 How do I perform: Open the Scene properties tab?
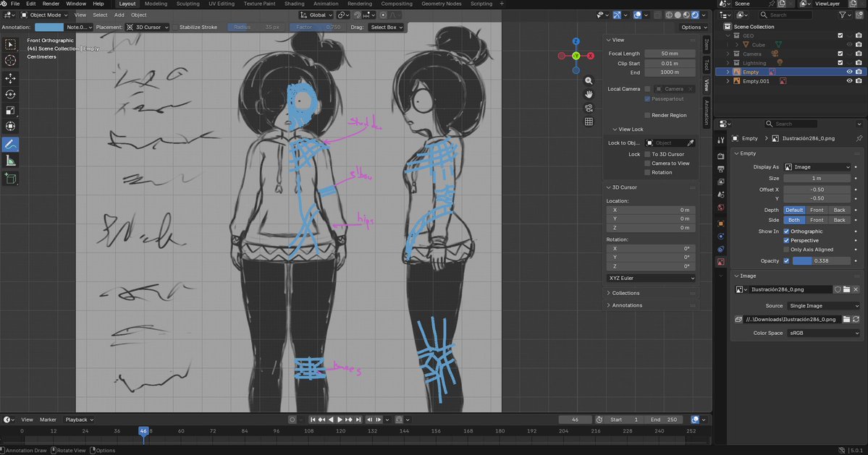(721, 195)
